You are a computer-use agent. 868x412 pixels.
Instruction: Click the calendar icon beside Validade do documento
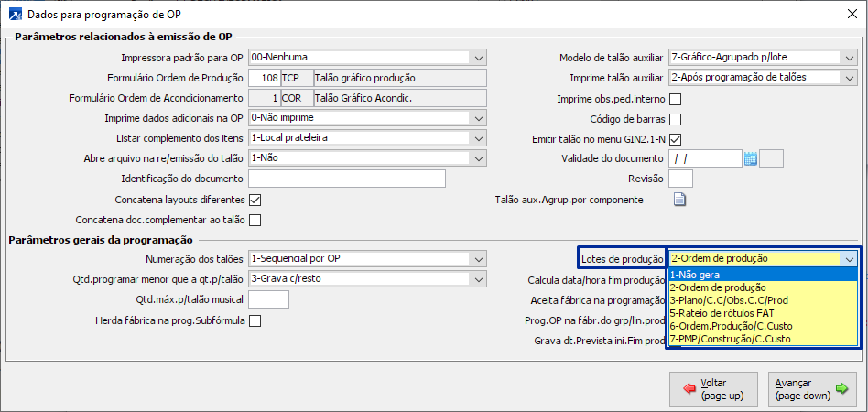pyautogui.click(x=751, y=158)
